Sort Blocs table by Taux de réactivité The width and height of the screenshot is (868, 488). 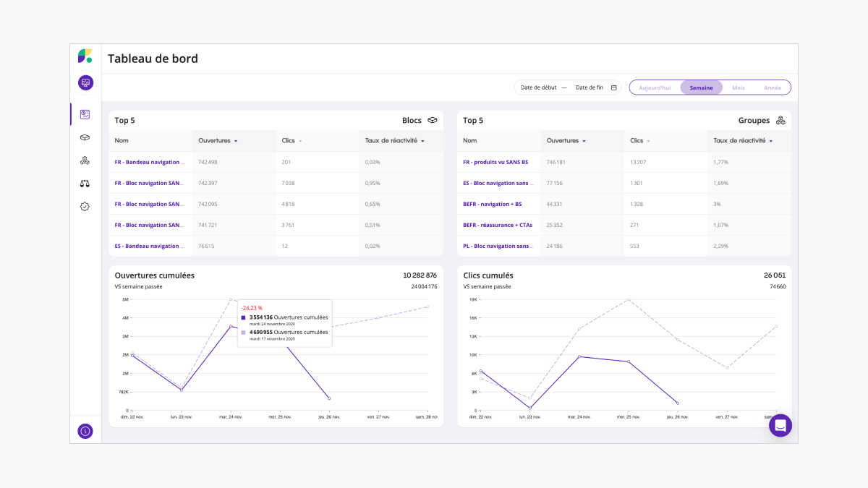coord(422,141)
